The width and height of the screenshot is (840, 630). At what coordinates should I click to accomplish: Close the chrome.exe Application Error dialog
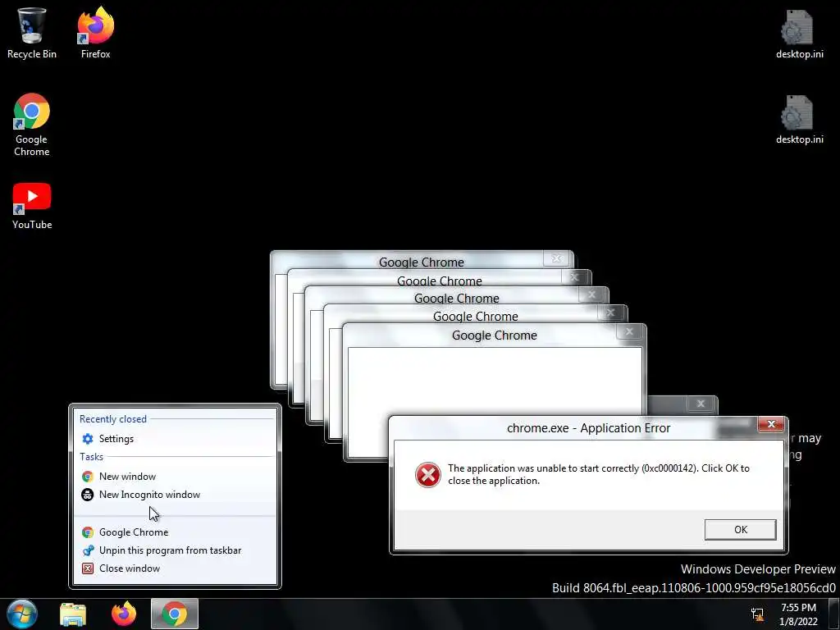[771, 424]
